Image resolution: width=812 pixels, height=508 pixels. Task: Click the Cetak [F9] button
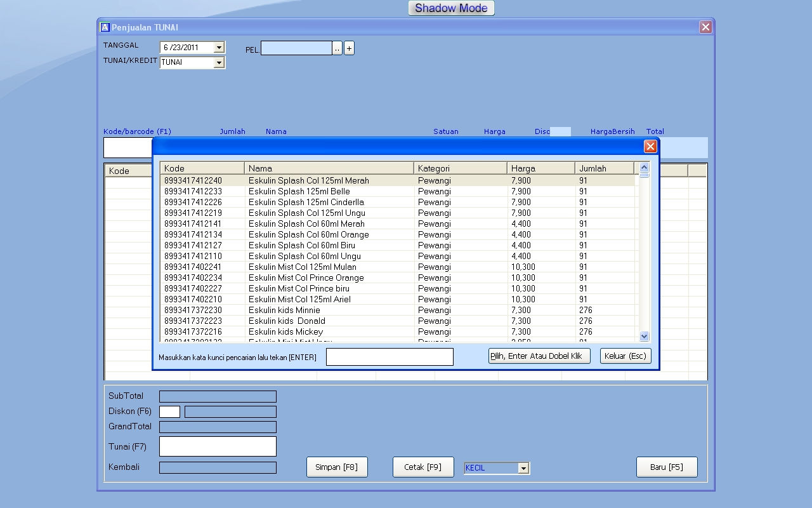pyautogui.click(x=423, y=467)
